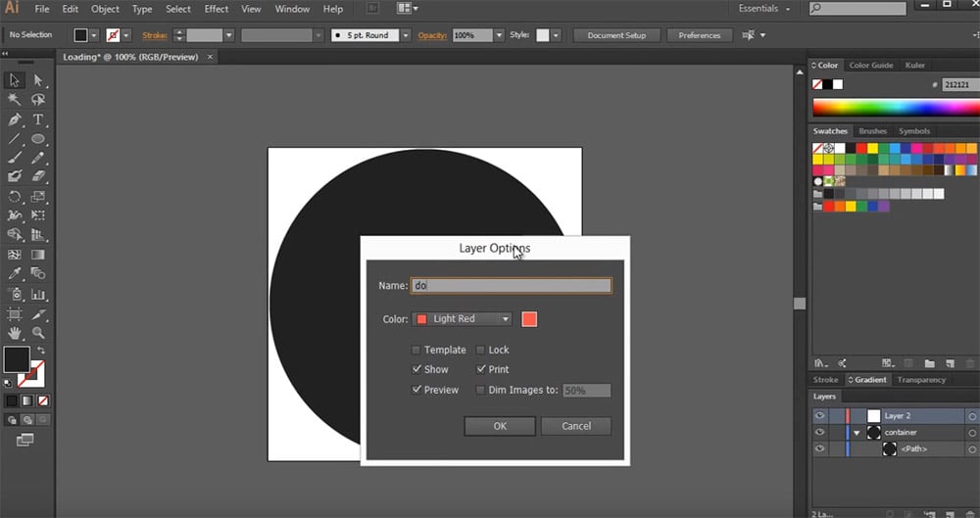Select the Hand tool

(15, 333)
